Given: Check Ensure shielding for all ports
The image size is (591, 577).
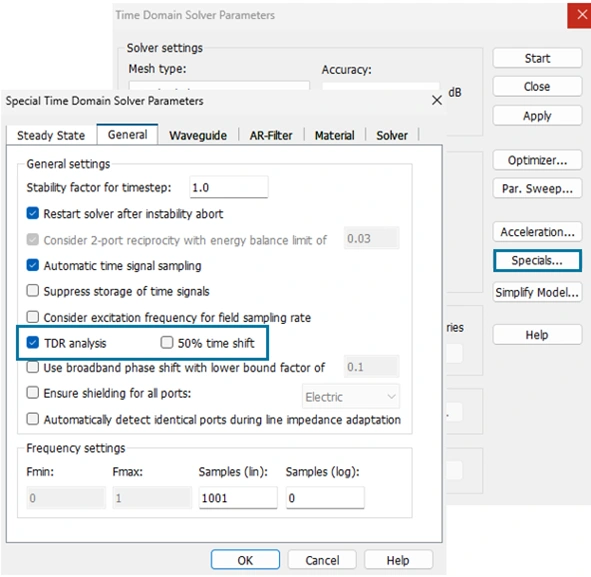Looking at the screenshot, I should pyautogui.click(x=33, y=393).
